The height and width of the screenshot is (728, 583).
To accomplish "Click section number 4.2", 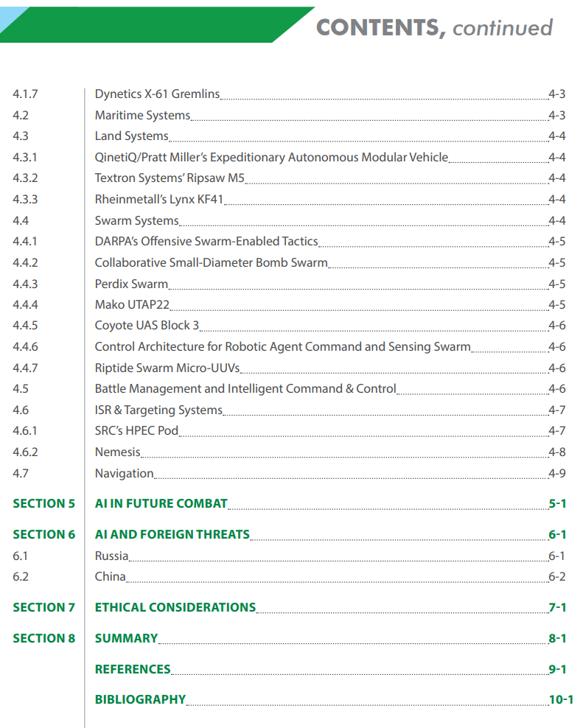I will (21, 116).
